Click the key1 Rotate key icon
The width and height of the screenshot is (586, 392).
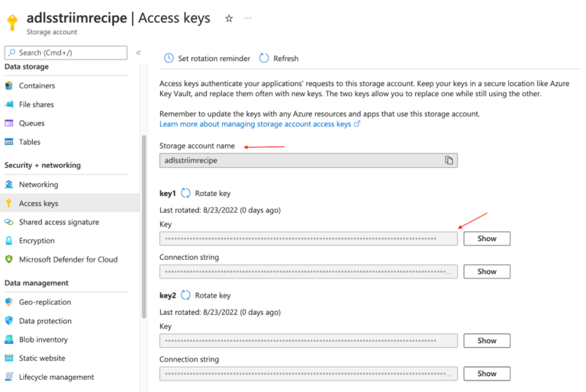(185, 194)
